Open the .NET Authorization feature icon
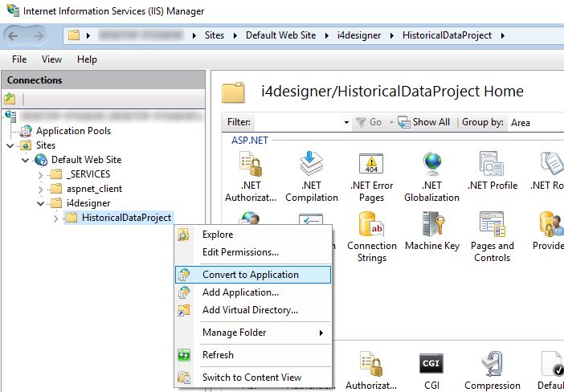Image resolution: width=564 pixels, height=392 pixels. coord(251,164)
